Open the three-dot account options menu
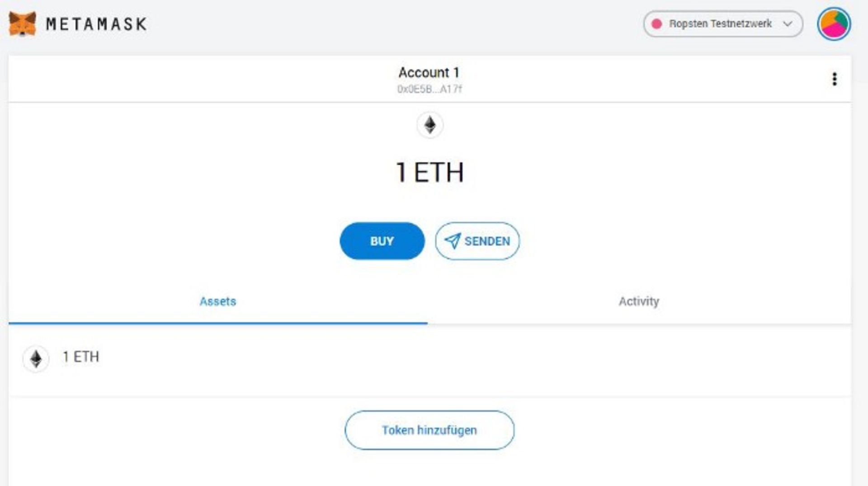 835,79
